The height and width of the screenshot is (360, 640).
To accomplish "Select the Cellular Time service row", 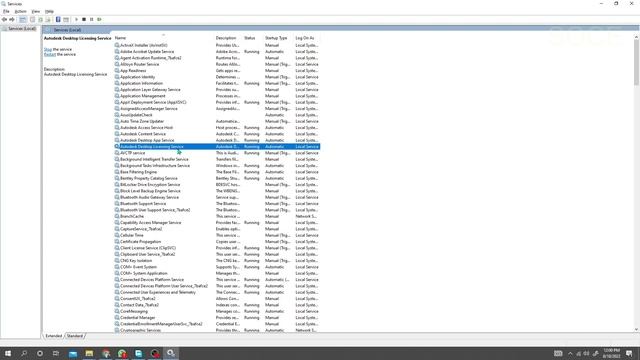I will [217, 236].
